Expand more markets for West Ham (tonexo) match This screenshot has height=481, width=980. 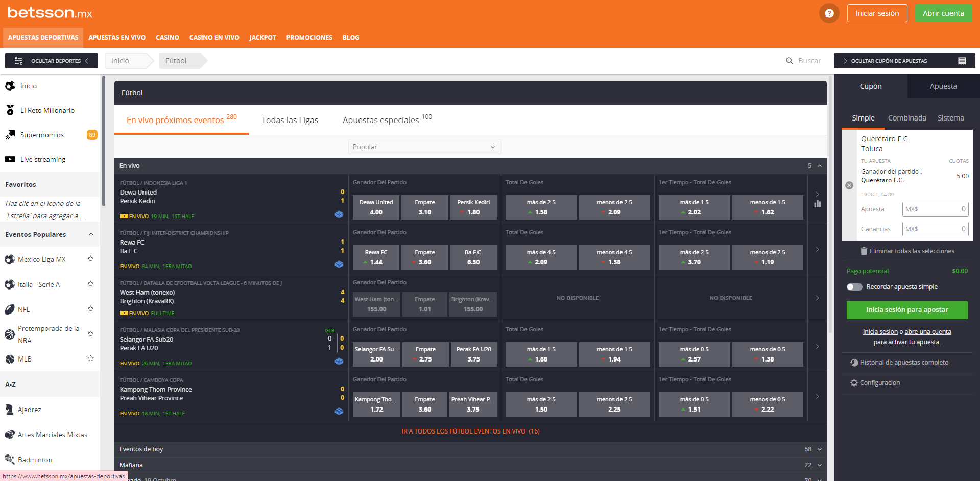pyautogui.click(x=817, y=298)
